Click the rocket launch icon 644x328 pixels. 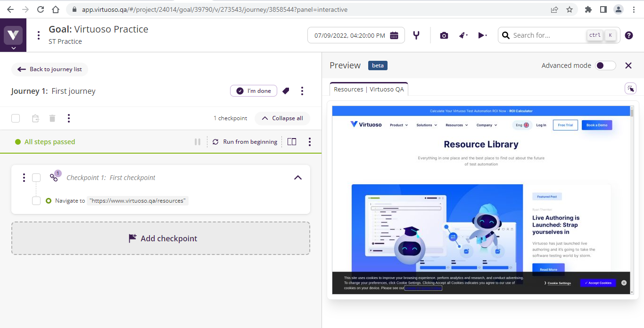tap(463, 35)
